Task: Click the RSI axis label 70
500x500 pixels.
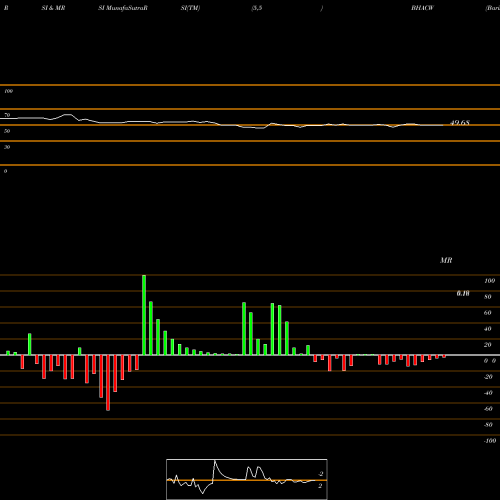Action: [7, 115]
